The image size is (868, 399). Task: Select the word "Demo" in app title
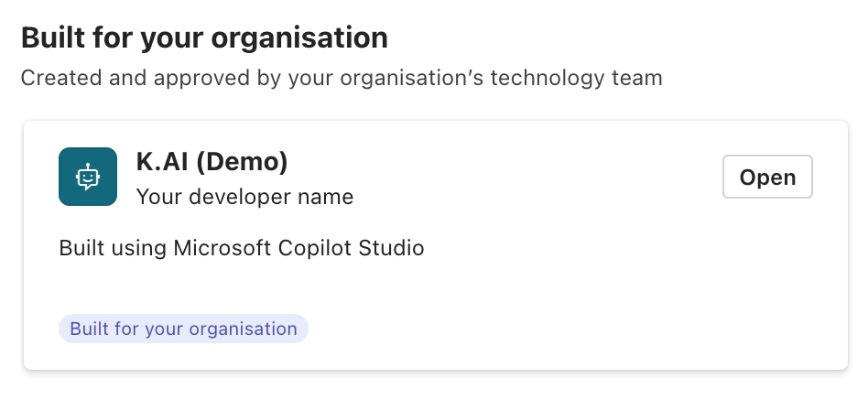point(243,162)
